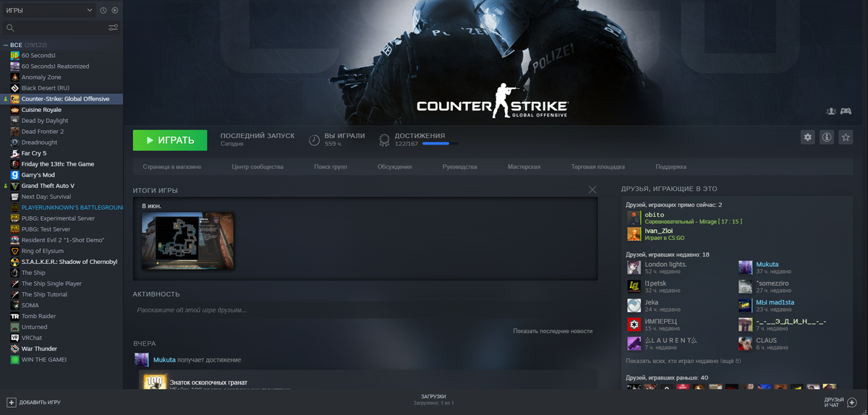Open ЗАГРУЗКИ downloads at the bottom
Viewport: 868px width, 415px height.
click(433, 399)
